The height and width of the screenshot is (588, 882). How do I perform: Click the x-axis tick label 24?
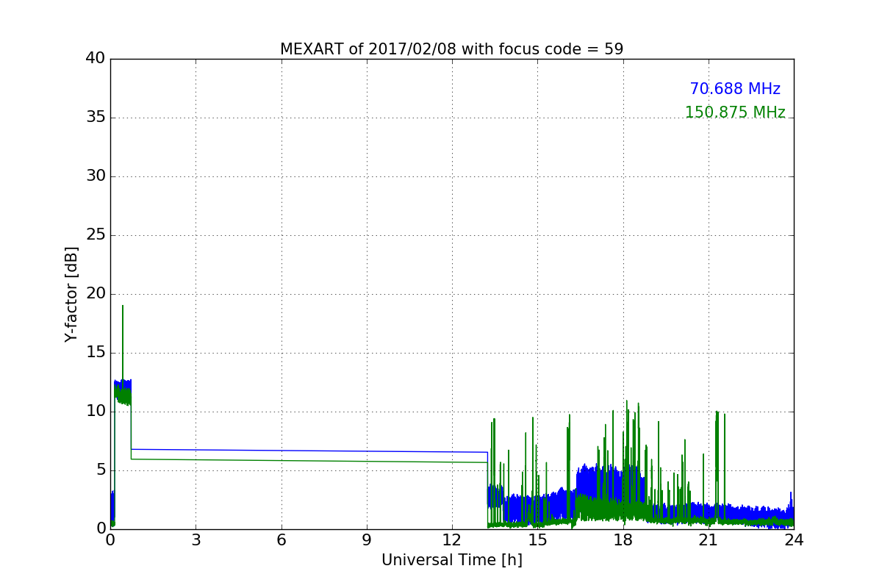tap(794, 540)
